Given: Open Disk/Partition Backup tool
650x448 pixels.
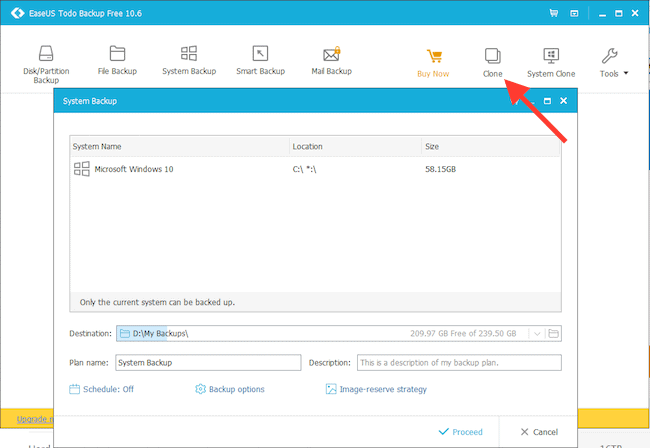Looking at the screenshot, I should coord(46,64).
